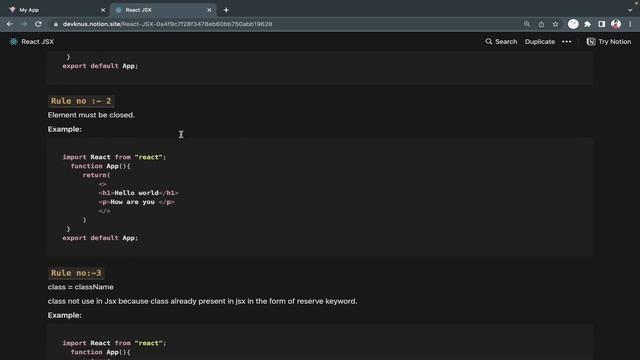Select the React JSX tab
640x360 pixels.
(x=163, y=10)
